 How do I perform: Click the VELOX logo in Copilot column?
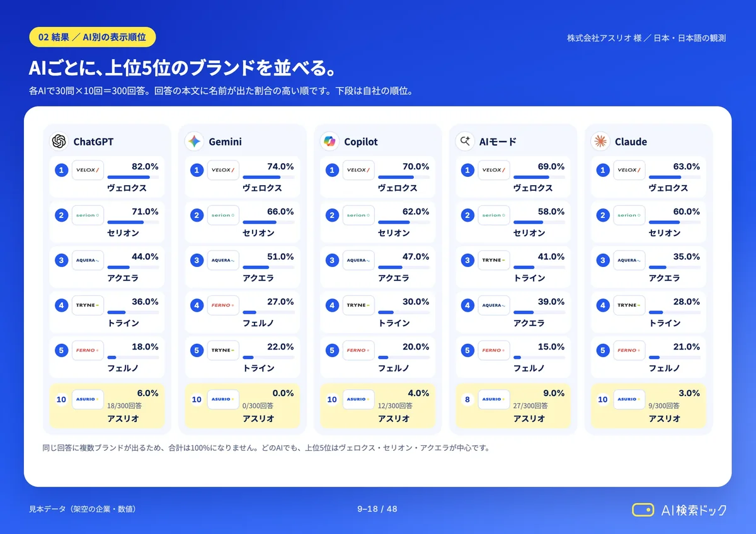(358, 170)
